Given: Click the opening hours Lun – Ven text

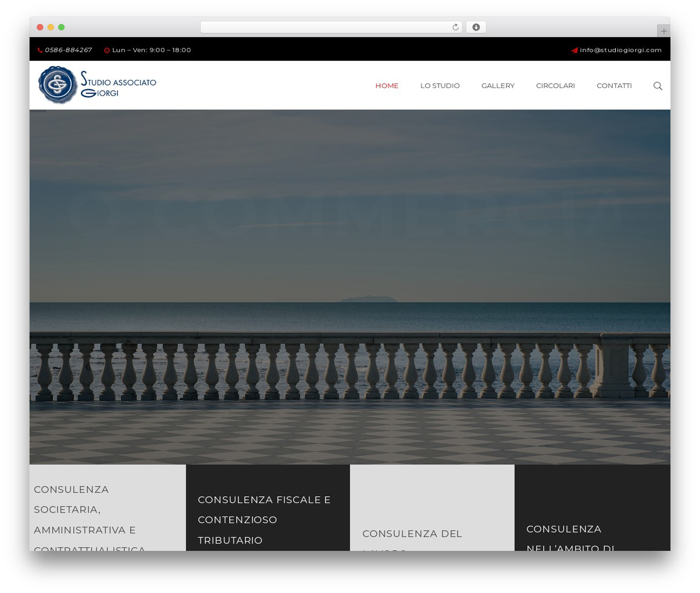Looking at the screenshot, I should 151,50.
